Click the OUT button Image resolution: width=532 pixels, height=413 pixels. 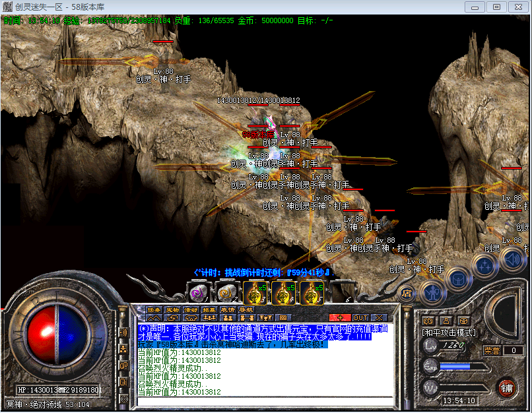360,318
